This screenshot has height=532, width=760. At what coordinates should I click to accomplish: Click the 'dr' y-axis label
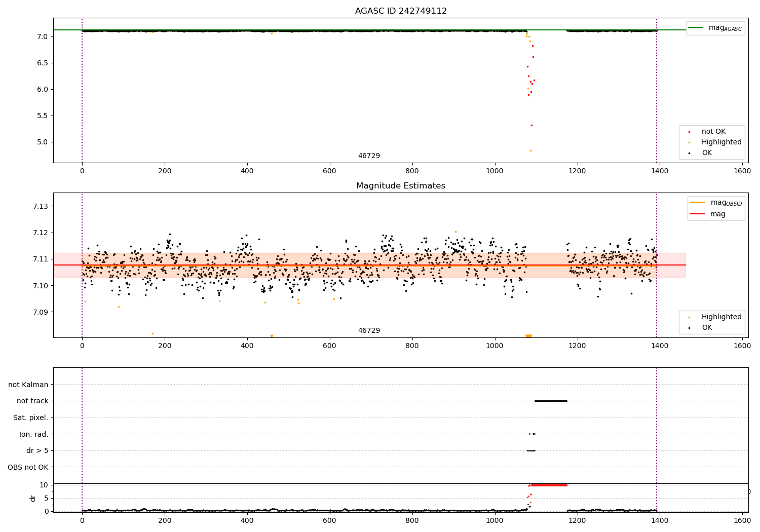click(33, 498)
